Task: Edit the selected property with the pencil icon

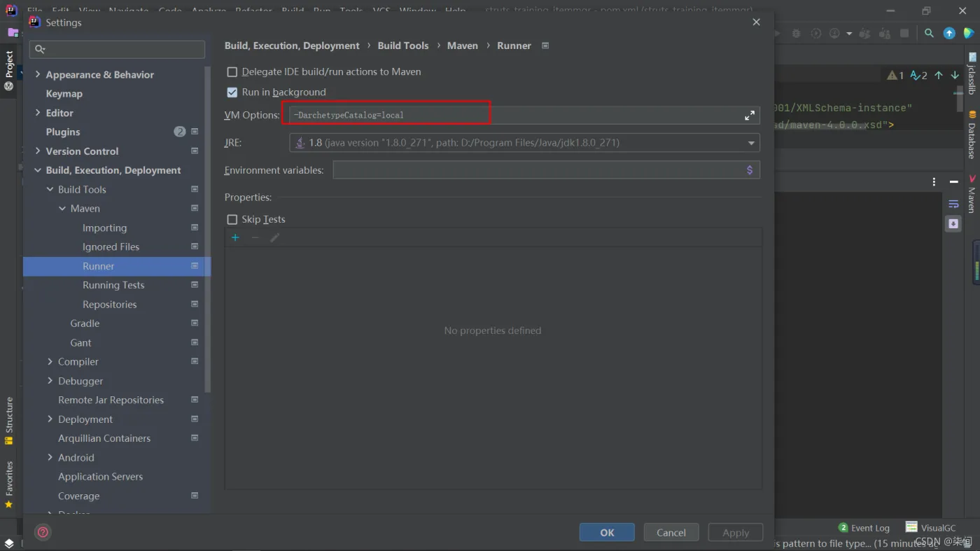Action: [x=275, y=238]
